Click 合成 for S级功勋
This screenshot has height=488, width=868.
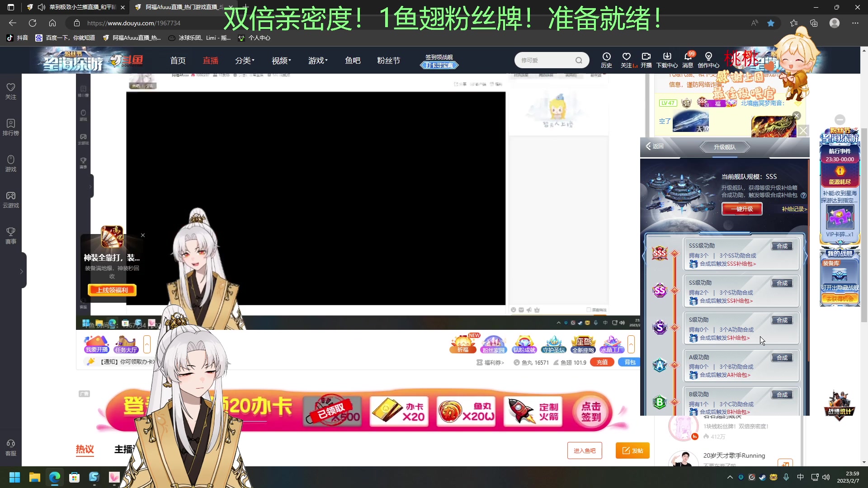(782, 320)
